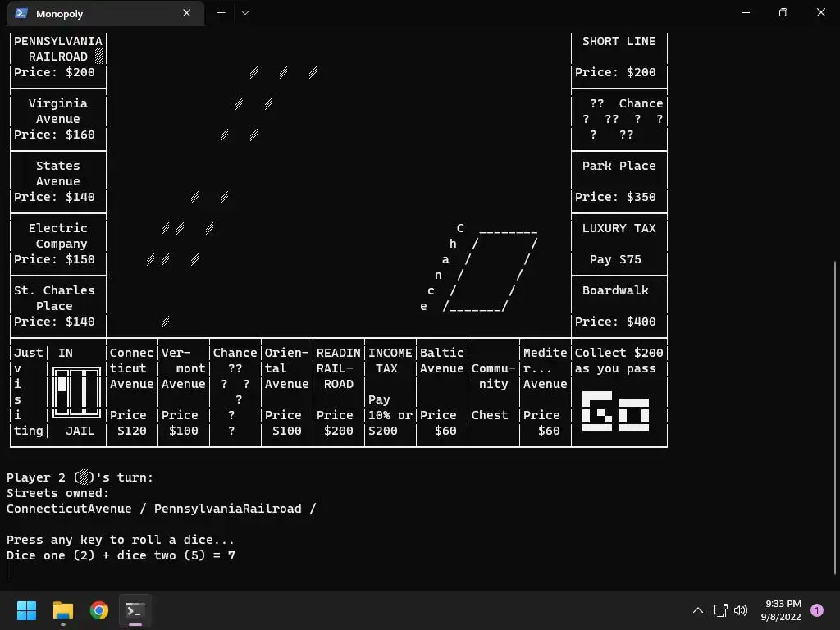Click the 'Player 2' turn line
Viewport: 840px width, 630px height.
pyautogui.click(x=80, y=477)
